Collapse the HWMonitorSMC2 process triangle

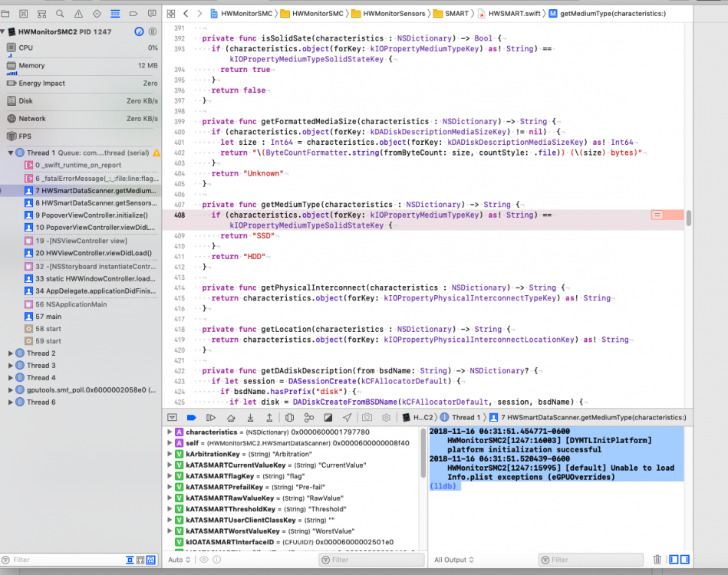(3, 31)
